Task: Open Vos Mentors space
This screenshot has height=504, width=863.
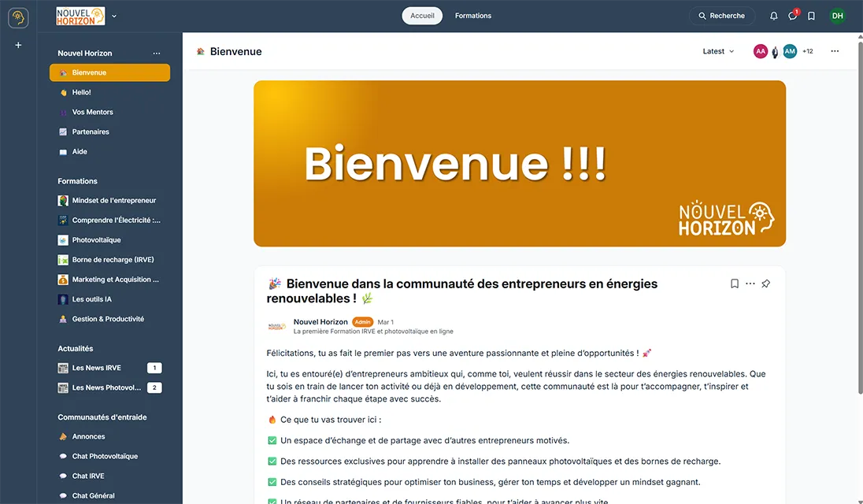Action: click(x=109, y=113)
